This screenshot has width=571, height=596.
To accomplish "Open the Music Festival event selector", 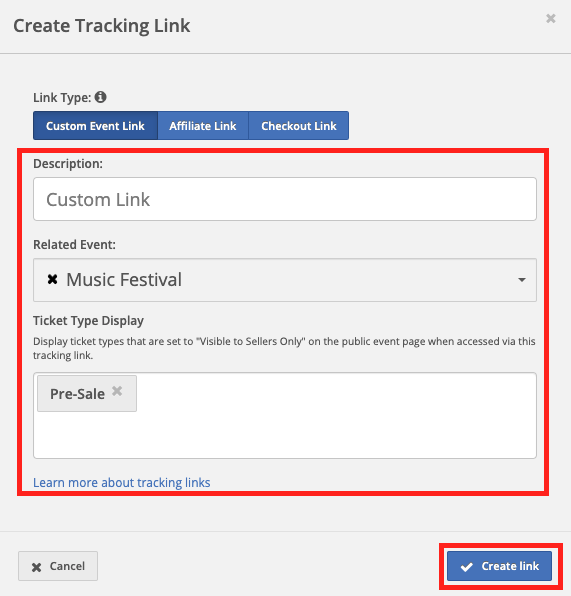I will (x=285, y=280).
